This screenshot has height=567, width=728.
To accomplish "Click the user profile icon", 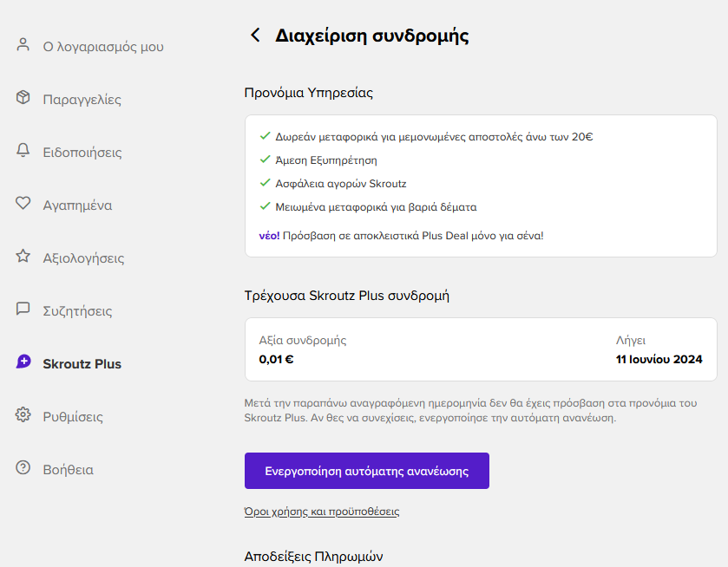I will [23, 44].
